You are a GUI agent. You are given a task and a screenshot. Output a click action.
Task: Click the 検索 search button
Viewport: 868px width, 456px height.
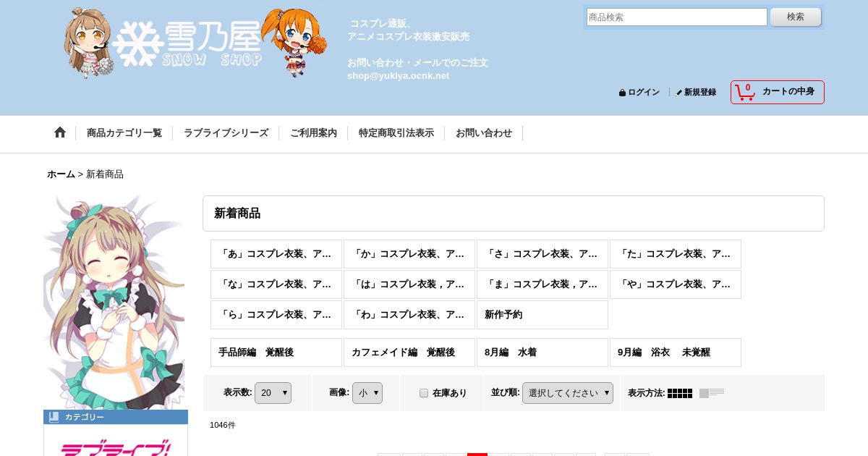click(796, 17)
